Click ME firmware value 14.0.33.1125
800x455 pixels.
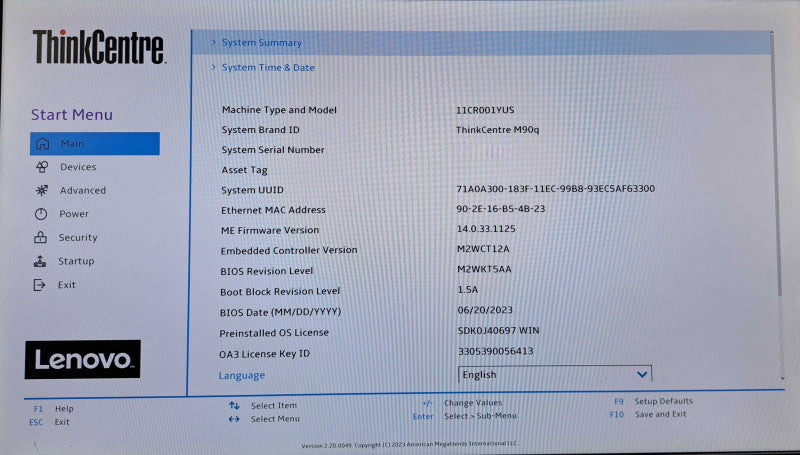[486, 229]
